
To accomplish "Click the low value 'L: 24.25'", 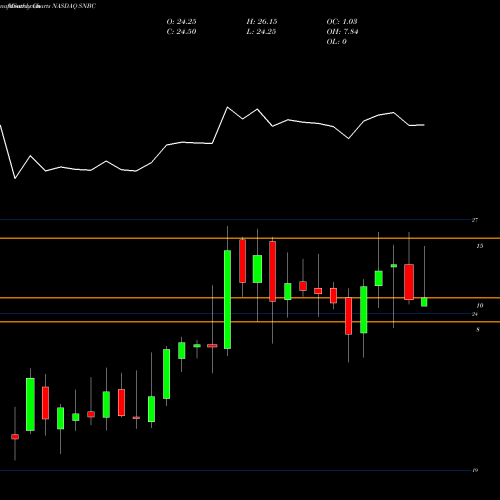I will pyautogui.click(x=262, y=32).
